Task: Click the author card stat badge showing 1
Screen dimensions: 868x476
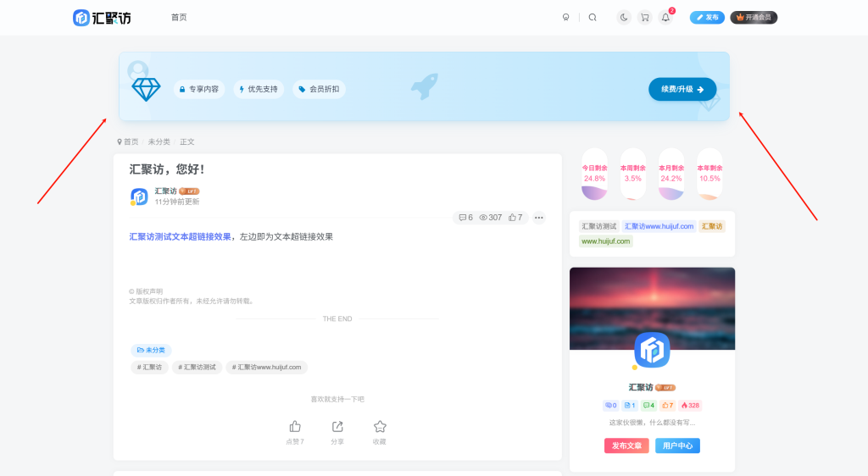Action: pos(630,405)
